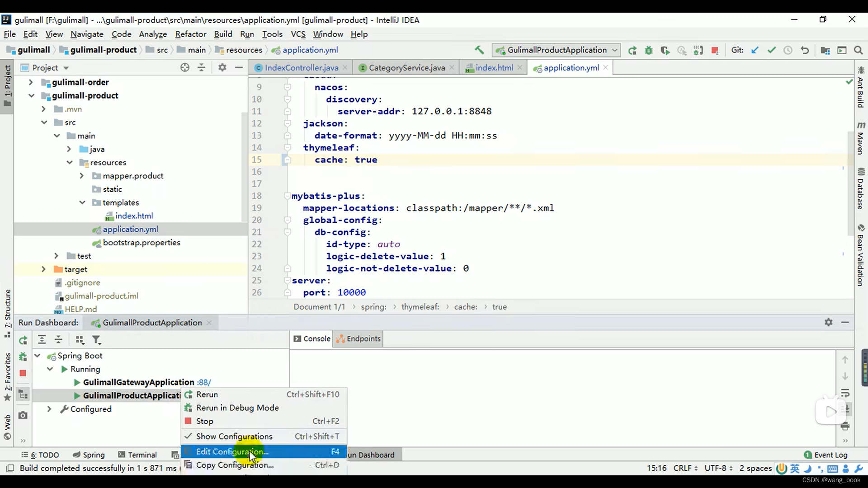This screenshot has height=488, width=868.
Task: Click locate/scroll from source target icon
Action: pos(184,67)
